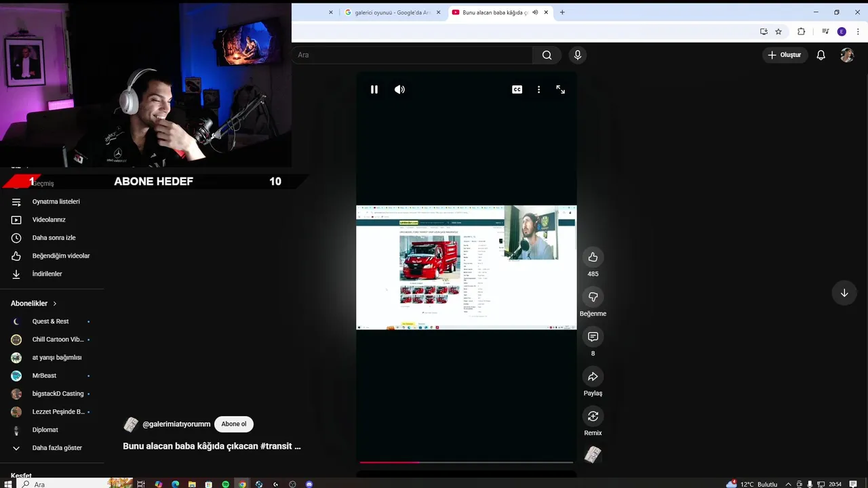This screenshot has height=488, width=868.
Task: Install app icon in Chrome address bar
Action: click(764, 31)
